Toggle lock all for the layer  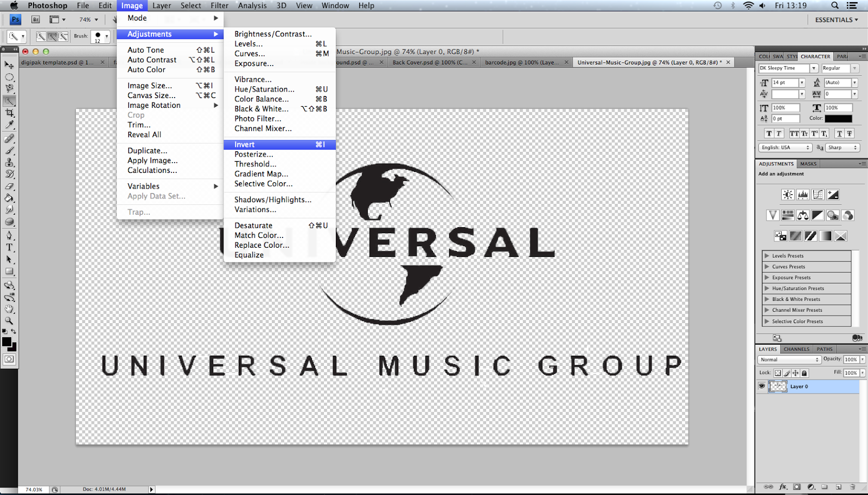(805, 373)
